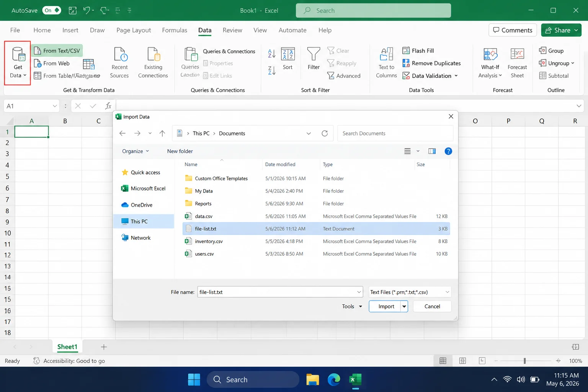
Task: Open Import Data dialog help
Action: coord(448,151)
